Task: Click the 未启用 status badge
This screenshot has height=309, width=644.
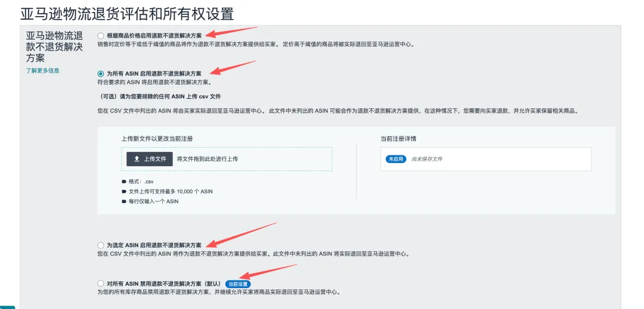Action: point(395,159)
